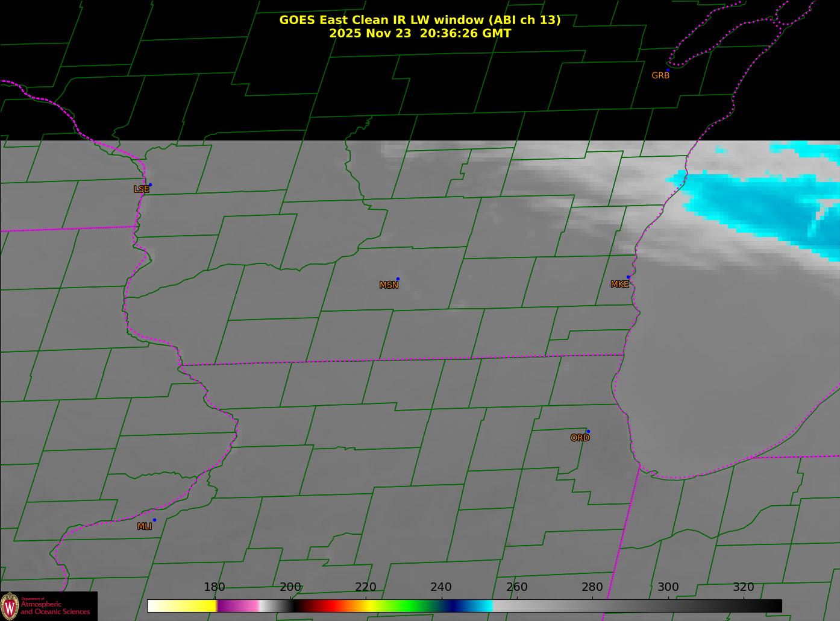Click the blue dot marking the MLI station
This screenshot has height=621, width=840.
point(154,520)
